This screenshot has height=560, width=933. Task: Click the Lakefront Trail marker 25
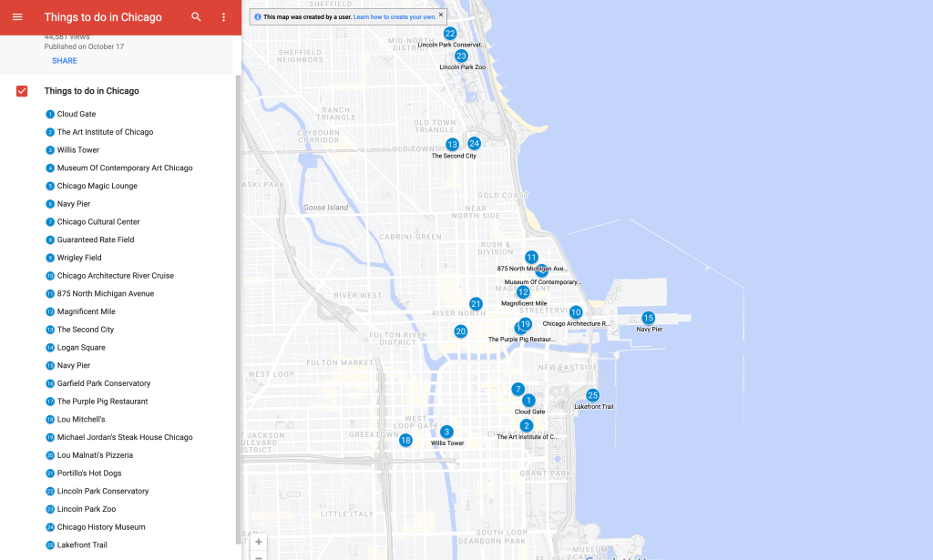tap(592, 395)
